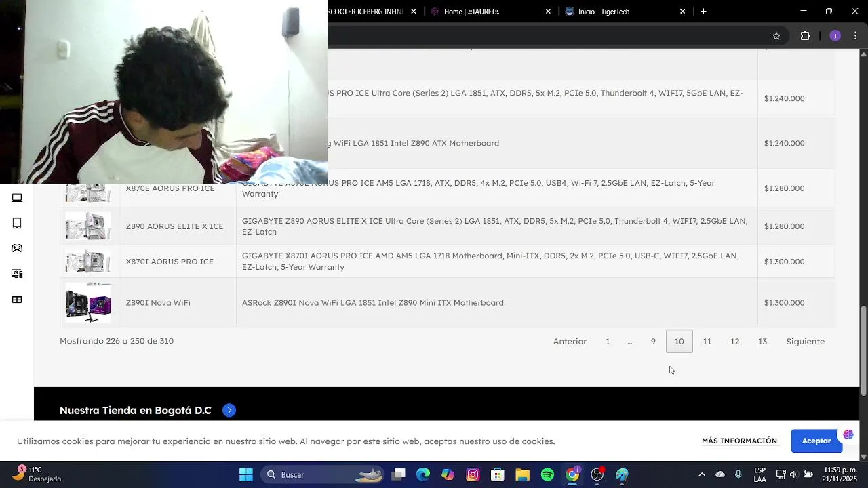Open the weather widget 11°C Despejado
868x488 pixels.
(39, 474)
